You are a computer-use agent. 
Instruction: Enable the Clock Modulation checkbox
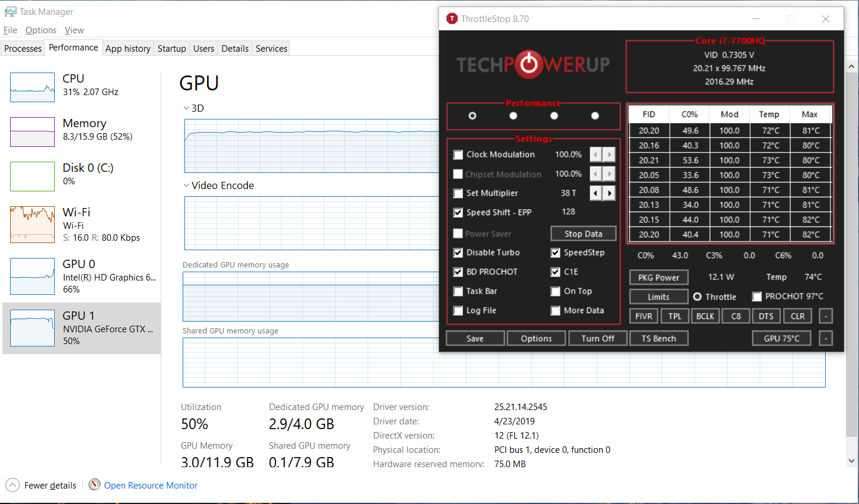[x=458, y=155]
